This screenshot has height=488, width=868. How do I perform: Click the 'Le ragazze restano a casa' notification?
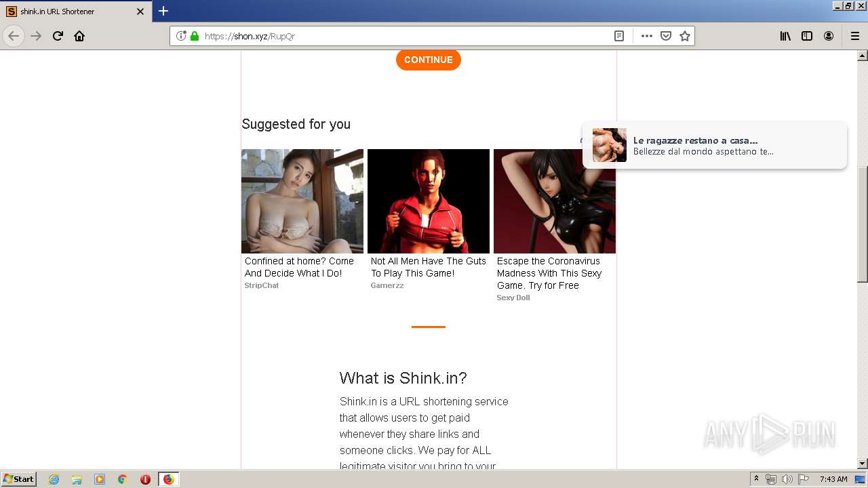[x=715, y=145]
